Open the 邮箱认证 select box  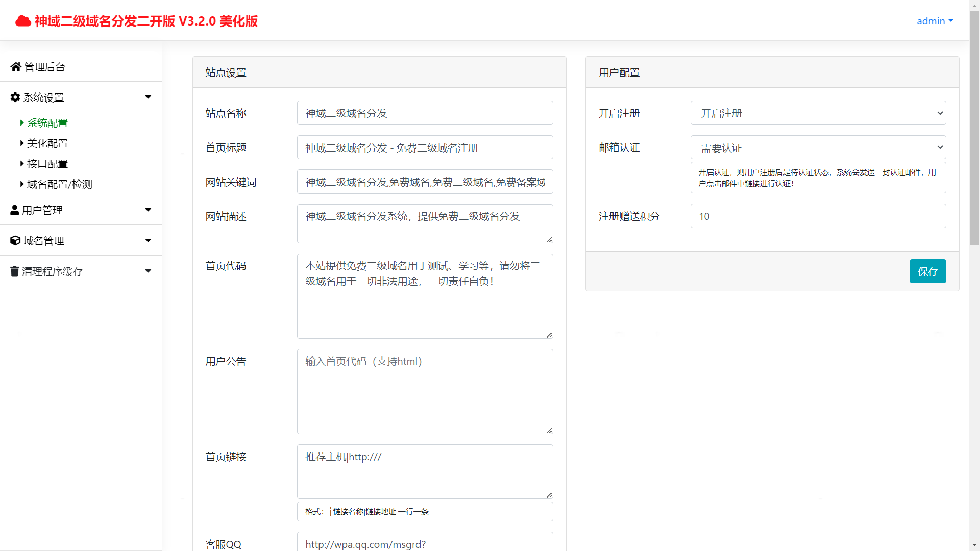point(818,148)
